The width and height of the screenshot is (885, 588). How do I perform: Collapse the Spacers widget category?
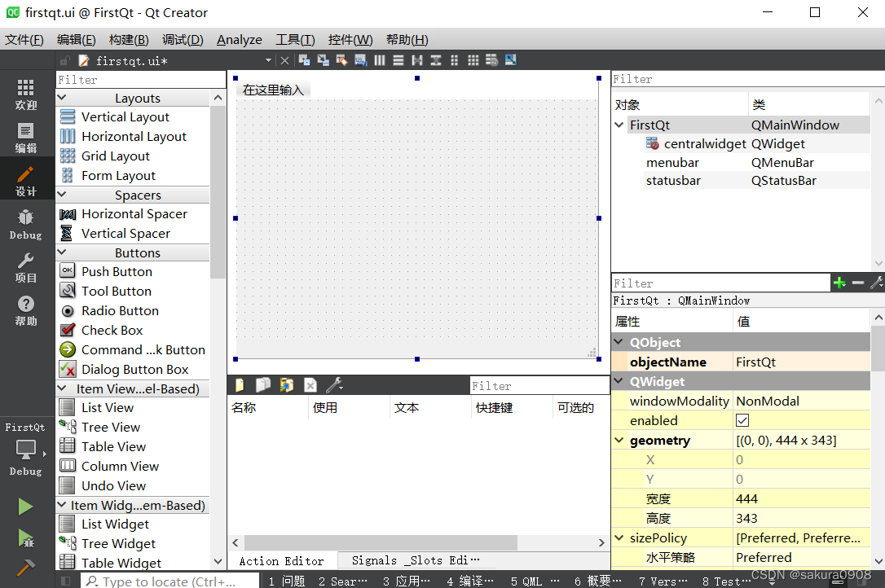click(x=62, y=195)
